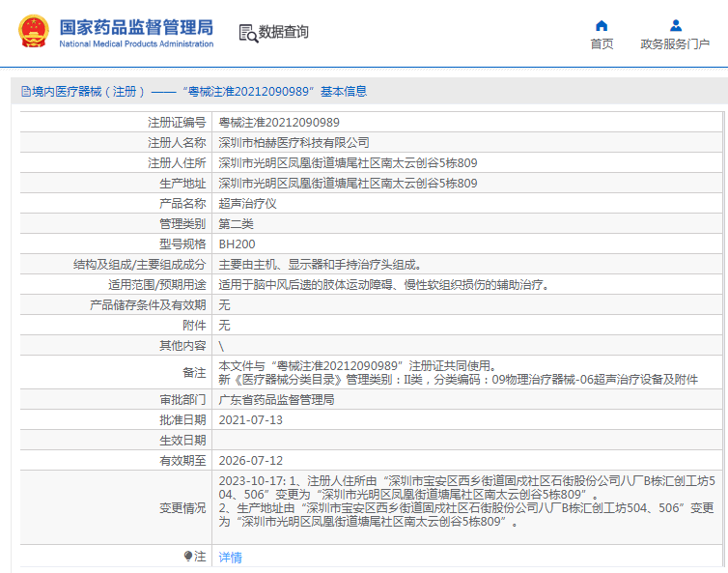This screenshot has width=728, height=573.
Task: Click the 政务服务门户 label
Action: 675,44
